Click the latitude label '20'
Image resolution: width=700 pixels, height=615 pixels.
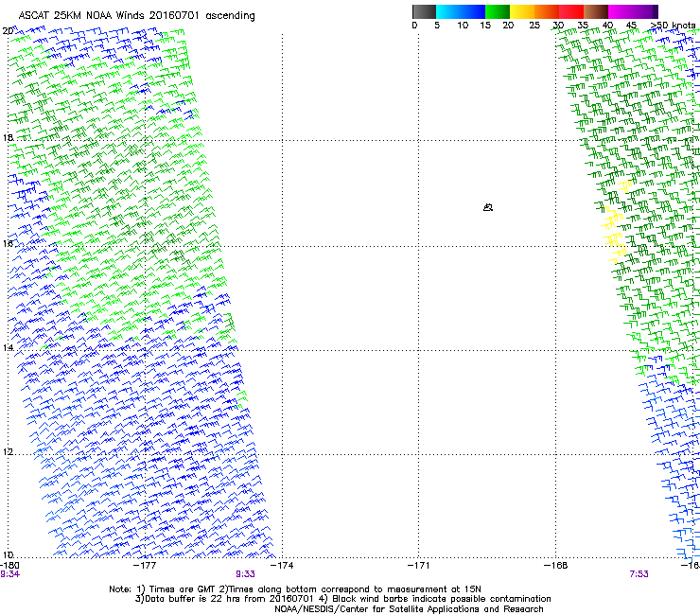click(8, 31)
